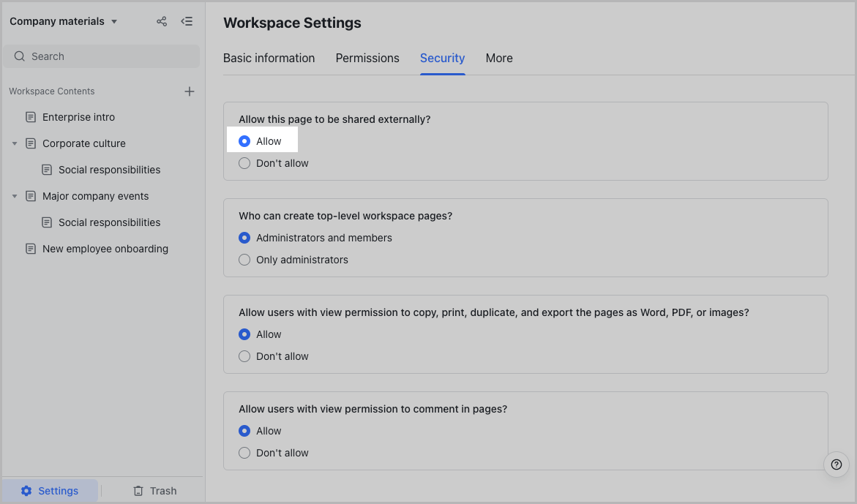The height and width of the screenshot is (504, 857).
Task: Open Social responsibilities under Corporate culture
Action: tap(109, 170)
